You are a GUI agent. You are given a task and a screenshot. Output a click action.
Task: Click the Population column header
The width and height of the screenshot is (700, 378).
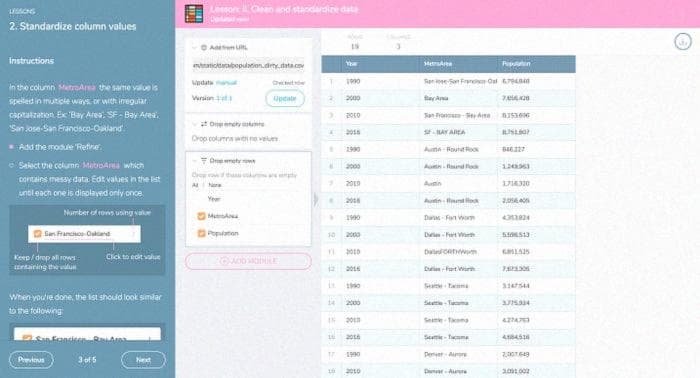tap(516, 64)
